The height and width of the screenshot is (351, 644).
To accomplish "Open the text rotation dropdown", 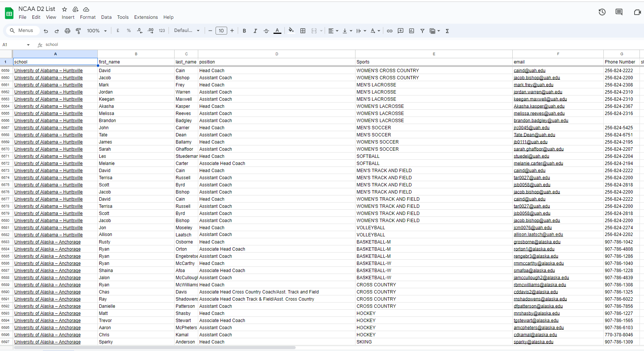I will coord(375,31).
